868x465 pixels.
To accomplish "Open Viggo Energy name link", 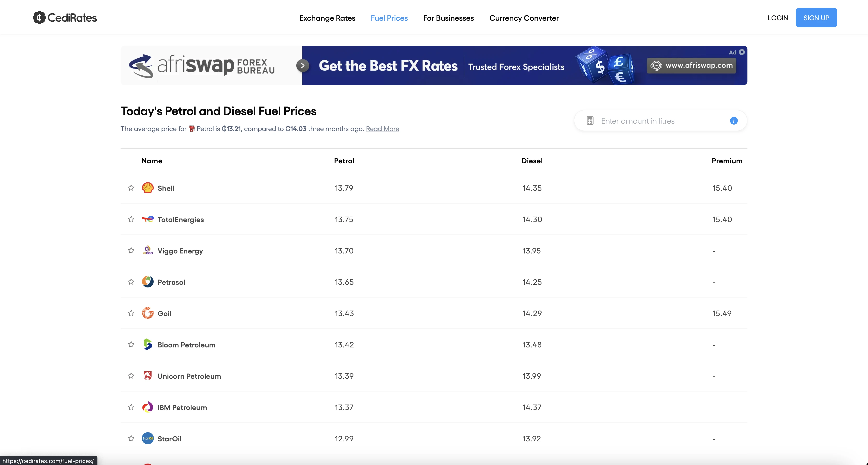I will pyautogui.click(x=180, y=251).
